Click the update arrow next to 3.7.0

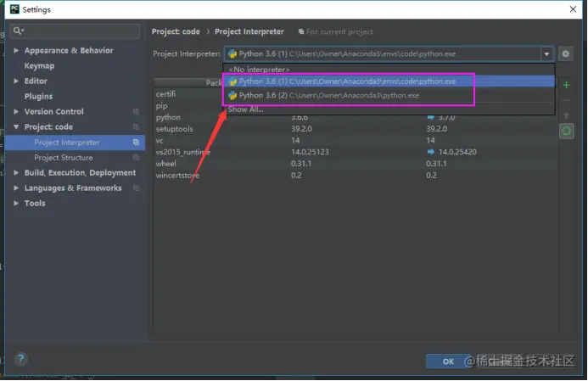tap(430, 117)
